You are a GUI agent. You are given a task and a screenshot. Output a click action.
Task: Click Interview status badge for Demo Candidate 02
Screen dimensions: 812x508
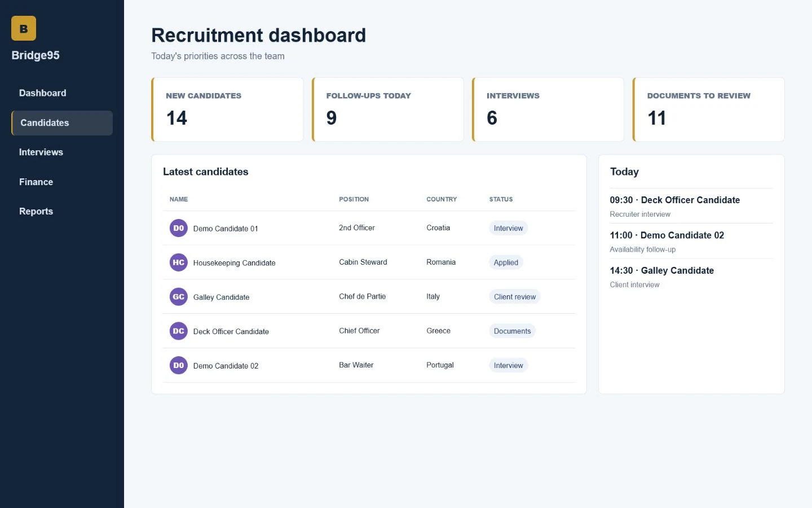[509, 366]
